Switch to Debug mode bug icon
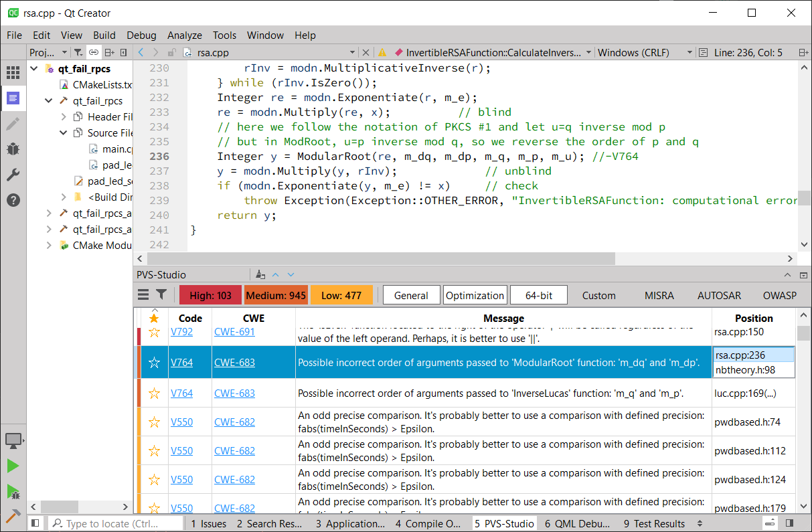 tap(13, 149)
